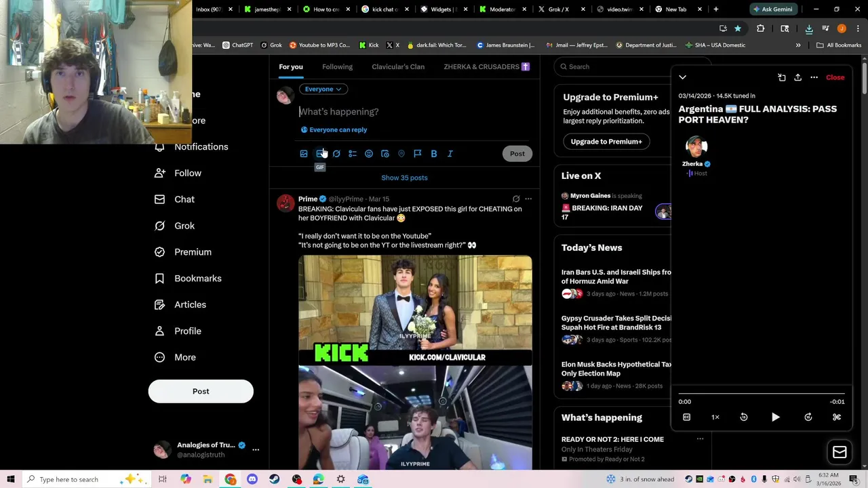Open more options in Space player
The width and height of the screenshot is (868, 488).
coord(814,77)
